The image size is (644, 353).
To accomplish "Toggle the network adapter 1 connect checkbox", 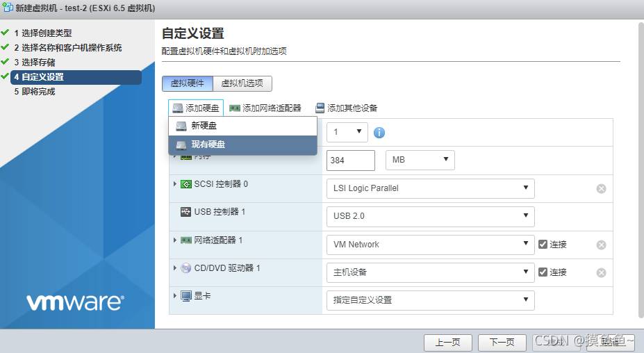I will click(543, 244).
